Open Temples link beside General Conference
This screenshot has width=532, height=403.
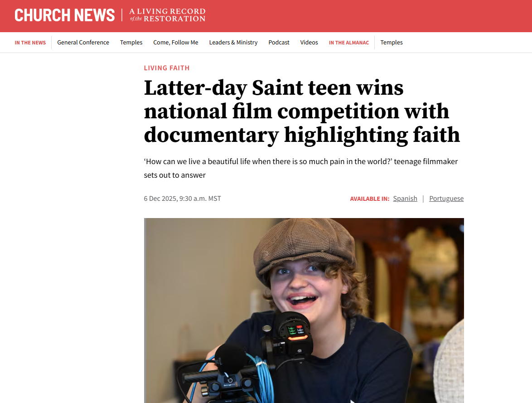pos(131,43)
